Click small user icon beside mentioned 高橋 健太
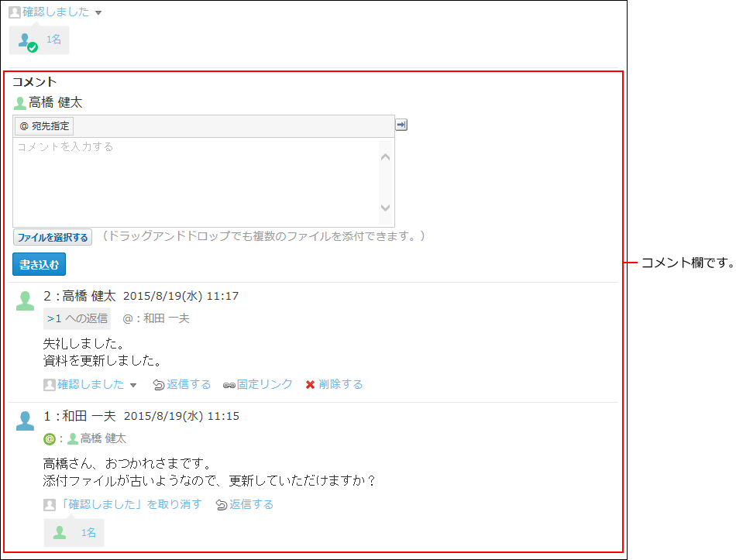The width and height of the screenshot is (736, 560). click(x=73, y=439)
